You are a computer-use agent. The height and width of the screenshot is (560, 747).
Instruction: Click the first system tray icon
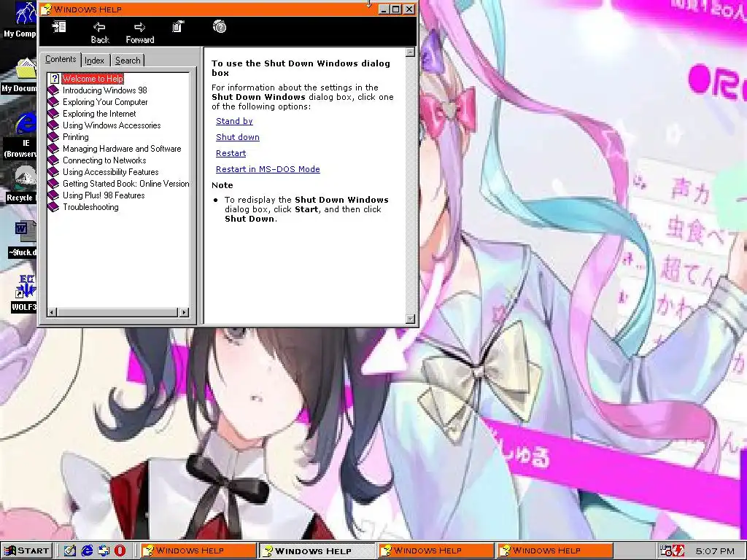(665, 551)
